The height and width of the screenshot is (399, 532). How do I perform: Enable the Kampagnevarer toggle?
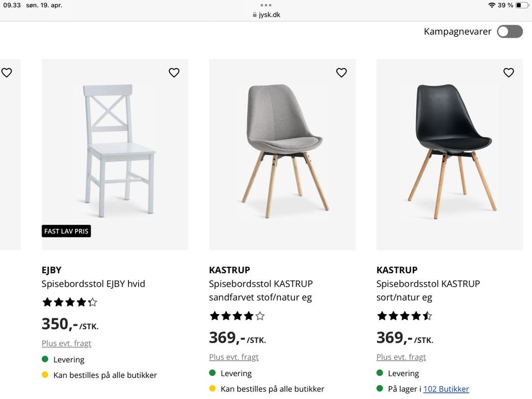(509, 32)
